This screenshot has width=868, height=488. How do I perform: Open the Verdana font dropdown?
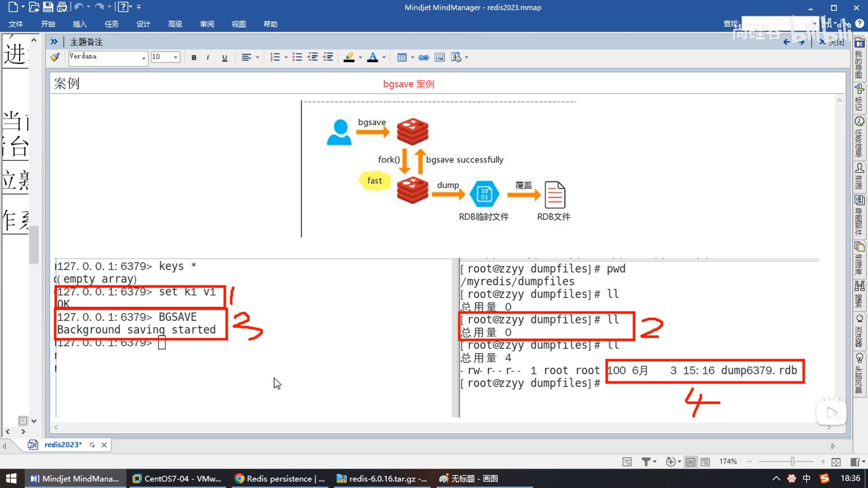144,57
